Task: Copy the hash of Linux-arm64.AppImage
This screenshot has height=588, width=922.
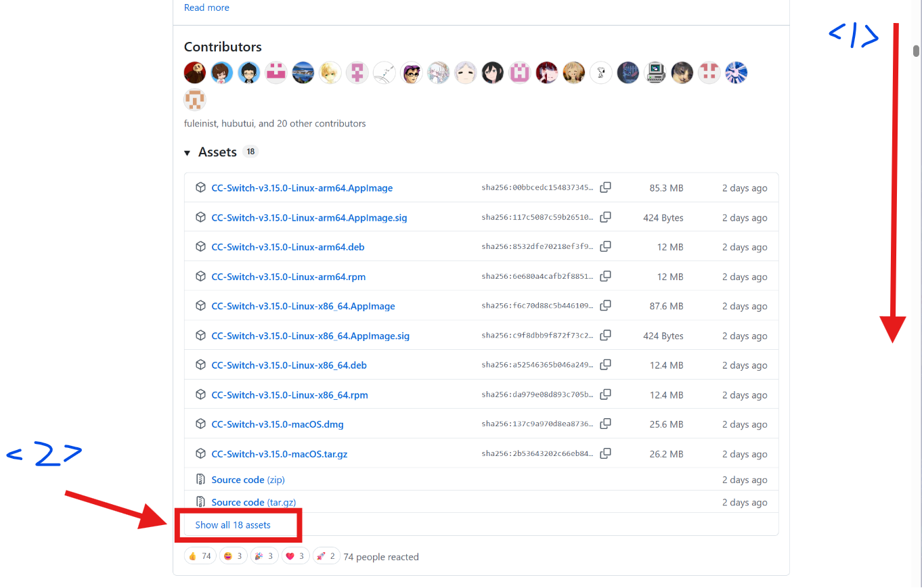Action: (x=605, y=187)
